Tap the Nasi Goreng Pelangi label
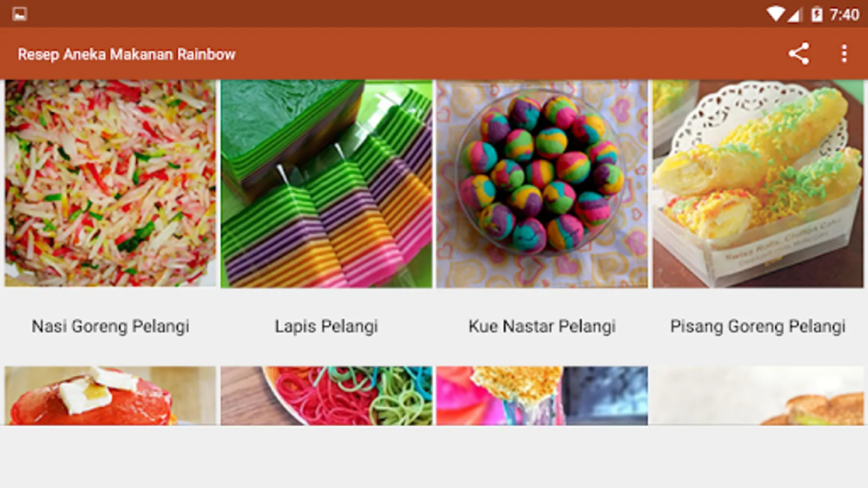 click(x=111, y=326)
